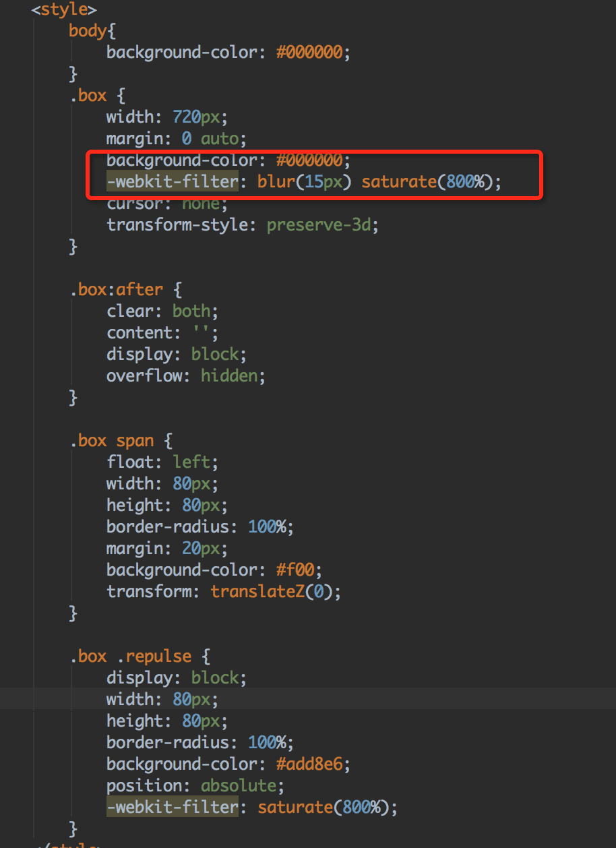This screenshot has width=616, height=848.
Task: Place cursor on .box .repulse selector
Action: 130,657
